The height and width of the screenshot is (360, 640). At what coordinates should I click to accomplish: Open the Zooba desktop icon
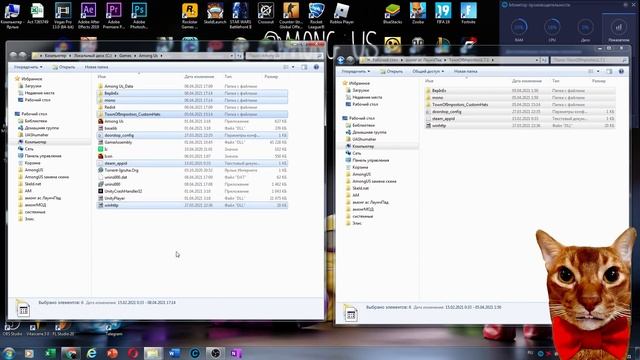click(x=418, y=13)
